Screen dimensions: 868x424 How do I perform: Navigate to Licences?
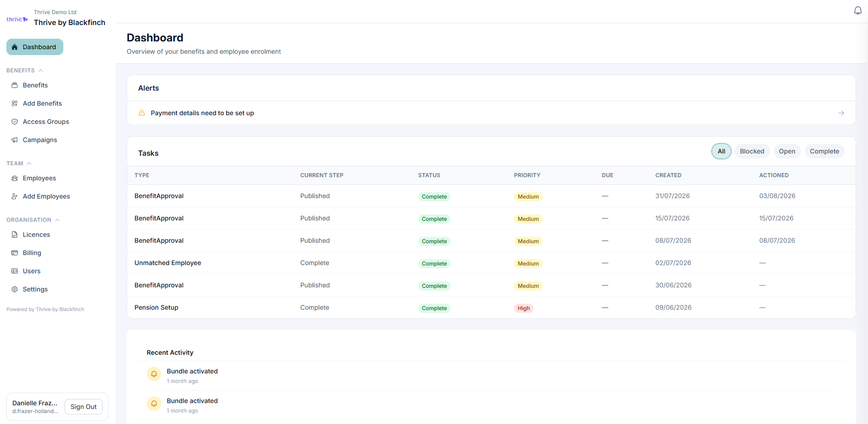pyautogui.click(x=36, y=235)
